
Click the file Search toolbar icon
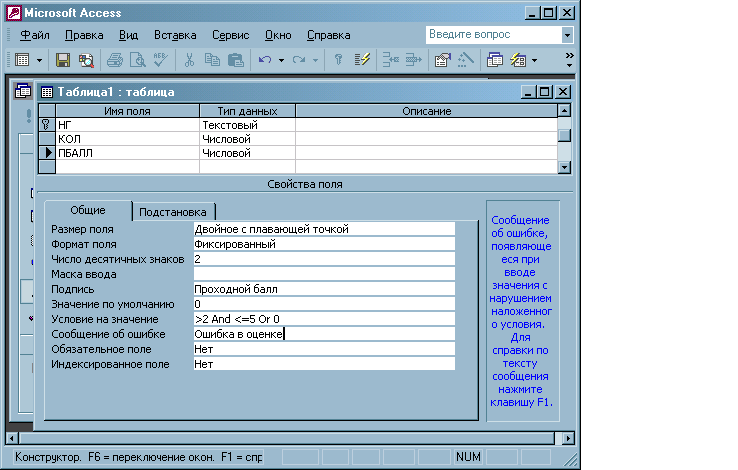(x=86, y=60)
